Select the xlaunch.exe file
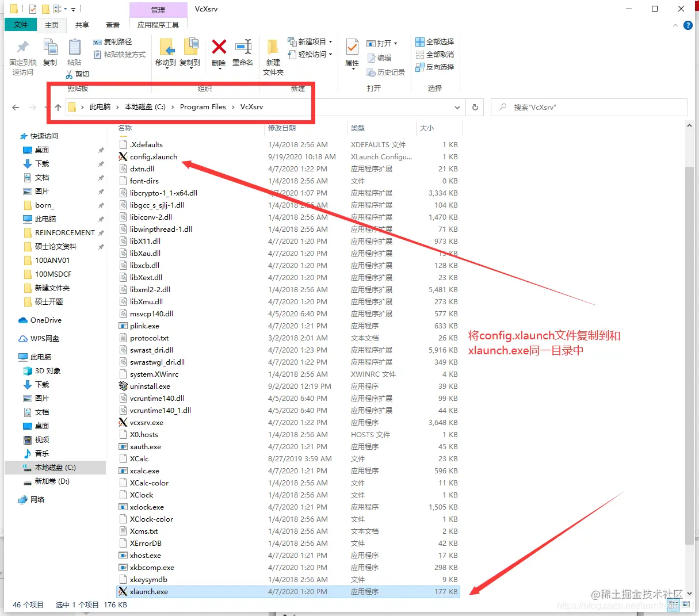This screenshot has width=699, height=616. coord(288,592)
